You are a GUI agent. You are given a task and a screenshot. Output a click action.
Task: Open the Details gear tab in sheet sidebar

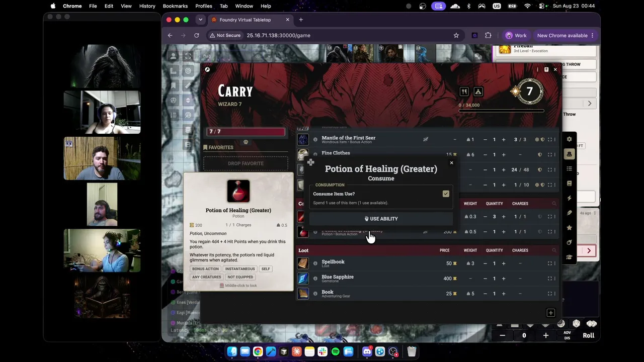pos(569,139)
